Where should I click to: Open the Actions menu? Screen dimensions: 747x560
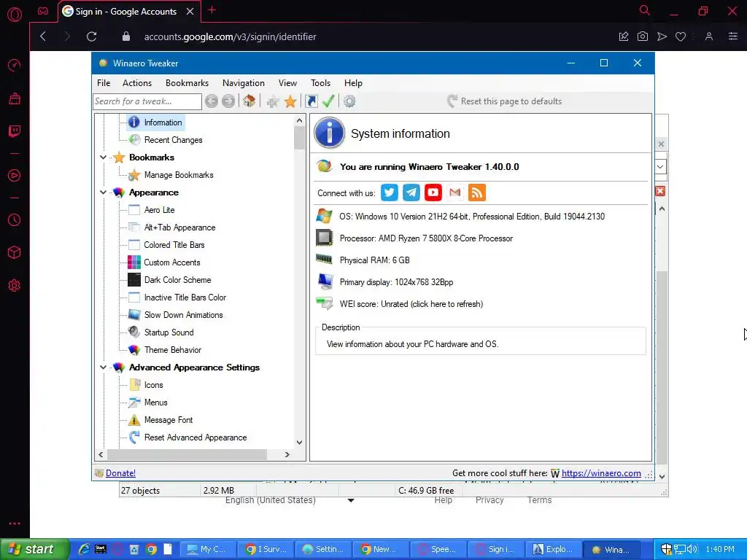[x=136, y=83]
